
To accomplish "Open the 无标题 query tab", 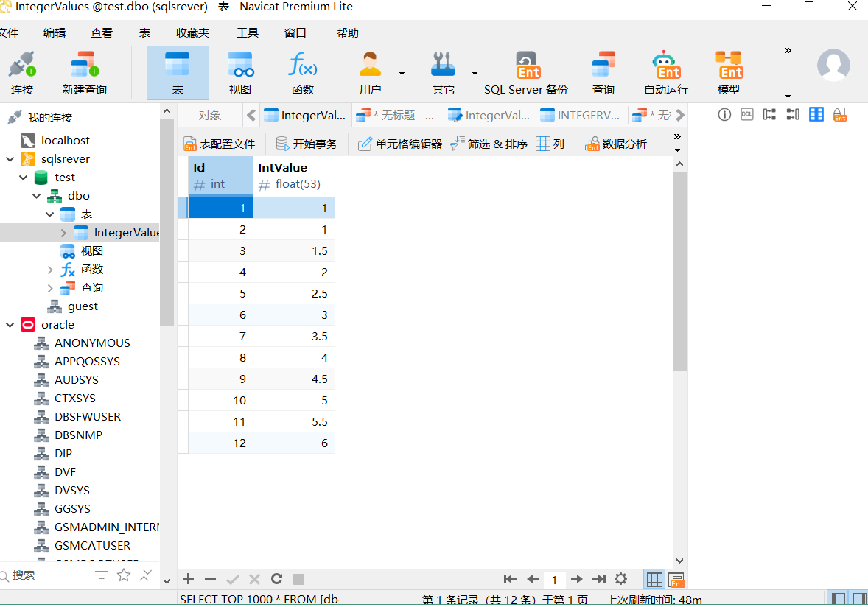I will pos(396,115).
